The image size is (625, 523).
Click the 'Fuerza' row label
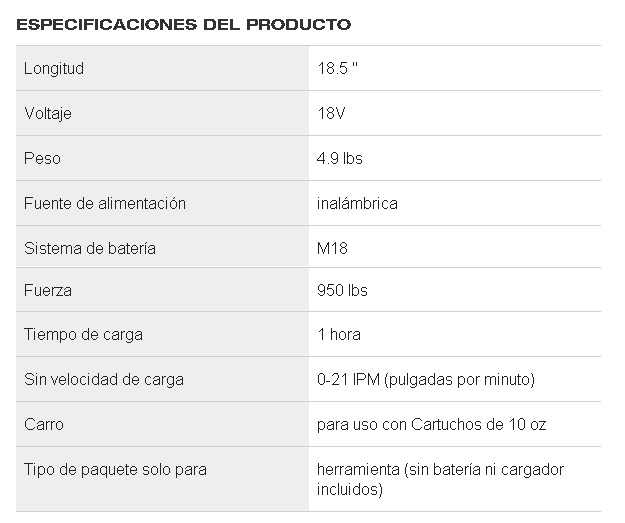pyautogui.click(x=47, y=291)
